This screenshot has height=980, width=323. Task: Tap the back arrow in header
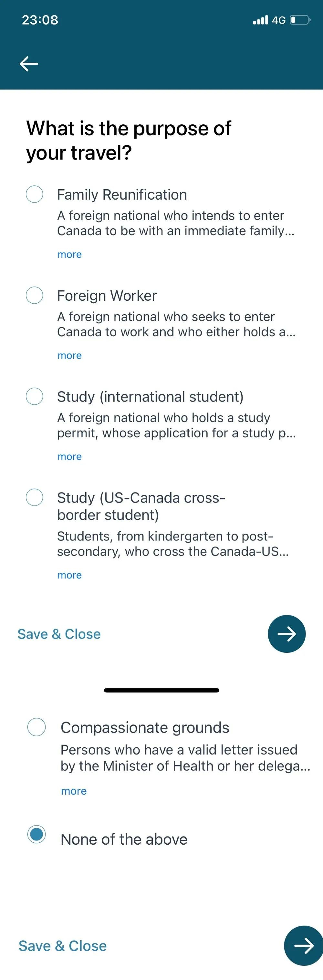(x=29, y=64)
